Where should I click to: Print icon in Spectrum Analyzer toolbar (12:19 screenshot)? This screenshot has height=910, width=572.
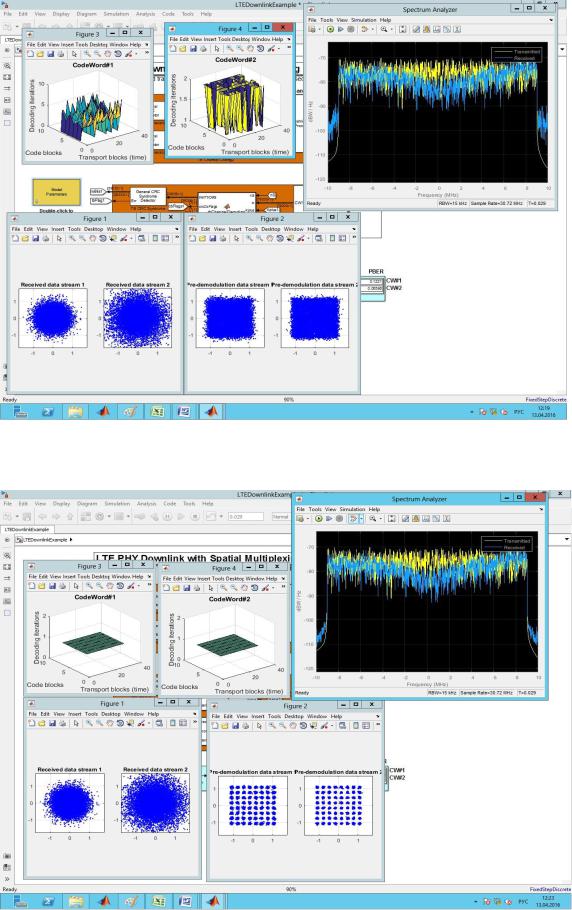[312, 28]
